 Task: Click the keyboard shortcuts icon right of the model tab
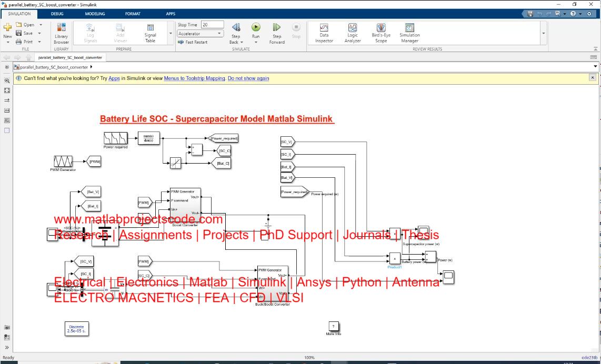click(x=593, y=57)
